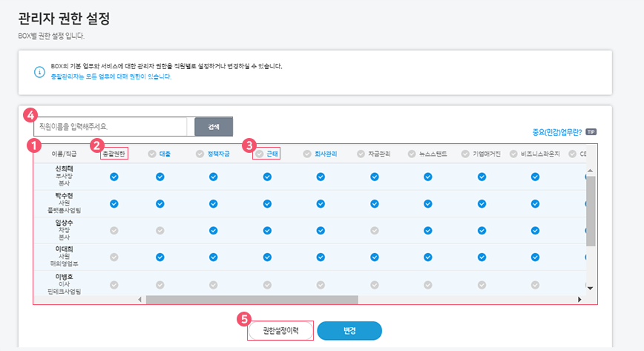The image size is (644, 351).
Task: Enable 근태 permission for 이대희
Action: click(268, 257)
